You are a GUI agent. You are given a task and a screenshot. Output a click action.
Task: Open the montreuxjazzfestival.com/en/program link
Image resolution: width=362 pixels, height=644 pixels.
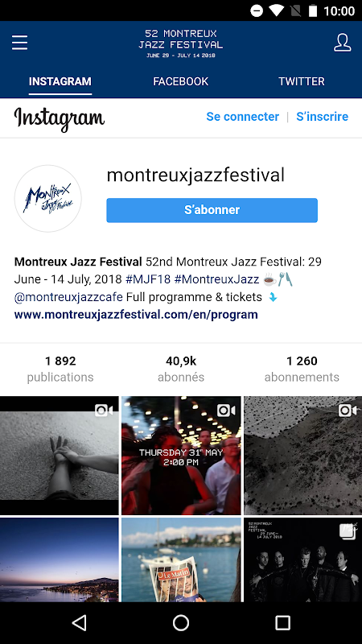136,315
